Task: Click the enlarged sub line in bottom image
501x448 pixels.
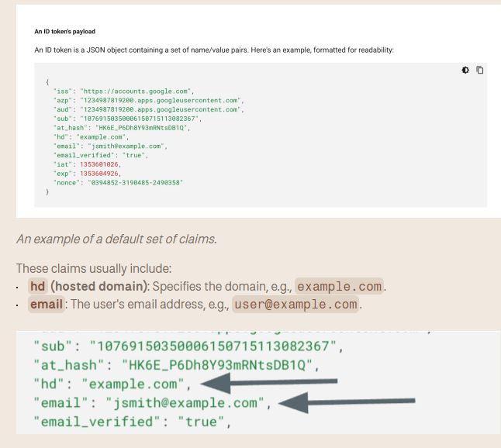Action: pos(188,346)
